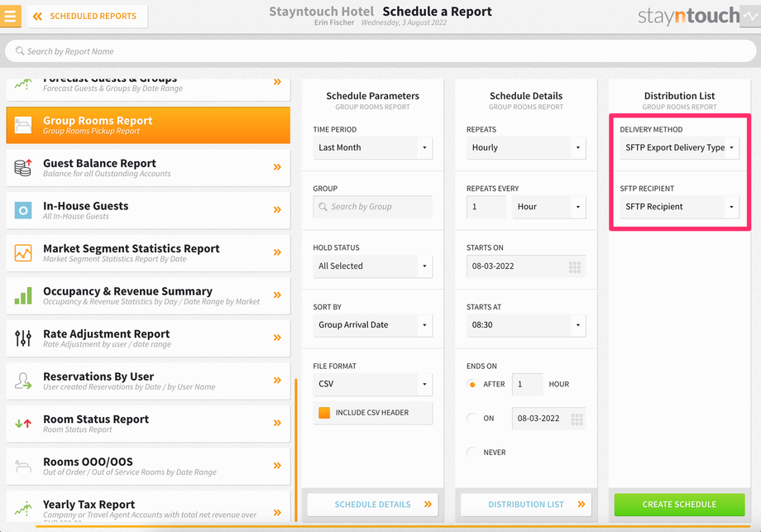Open Starts At time dropdown
Image resolution: width=761 pixels, height=532 pixels.
pyautogui.click(x=526, y=324)
